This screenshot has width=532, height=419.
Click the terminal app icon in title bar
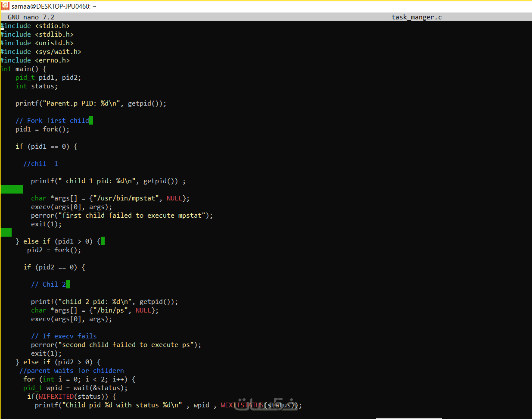[x=6, y=6]
